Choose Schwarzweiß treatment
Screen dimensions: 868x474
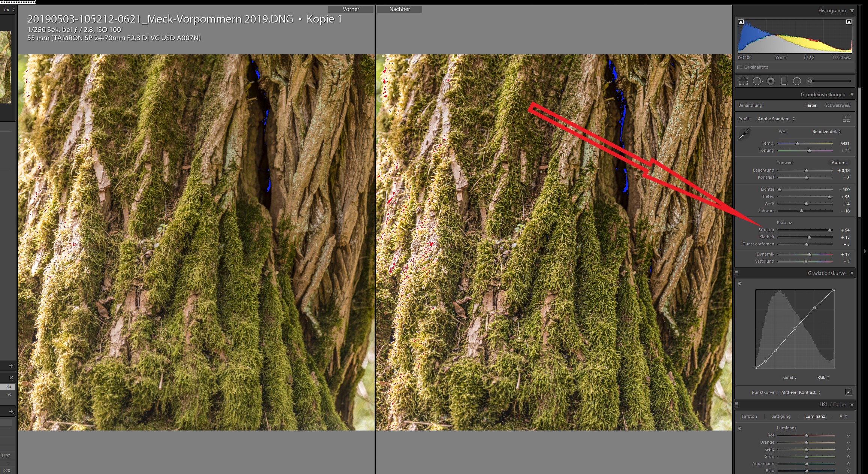tap(838, 106)
